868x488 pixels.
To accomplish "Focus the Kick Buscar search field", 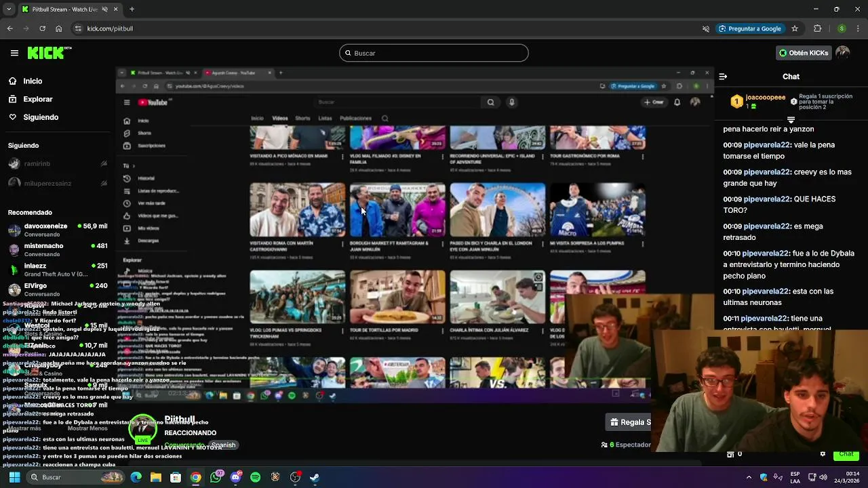I will click(x=434, y=53).
